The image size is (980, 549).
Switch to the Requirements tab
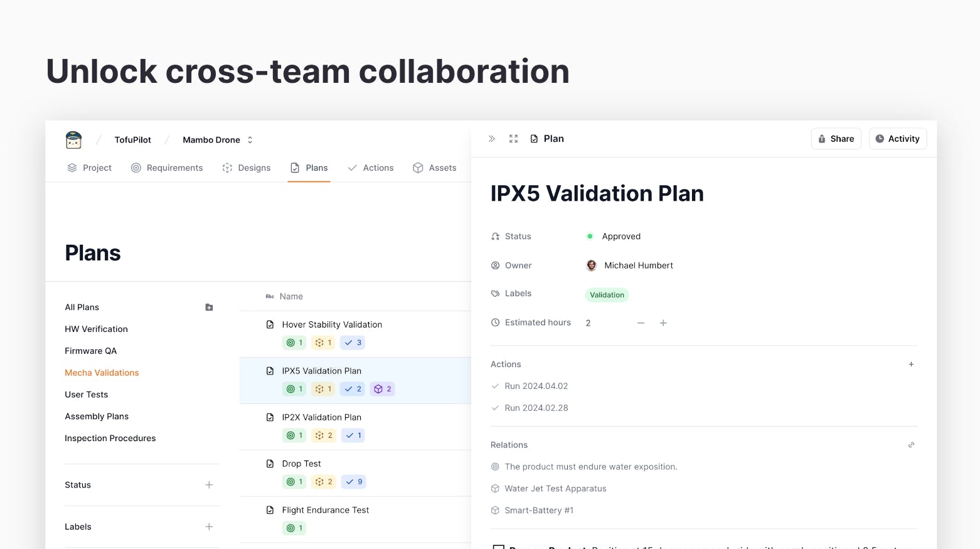pos(167,168)
